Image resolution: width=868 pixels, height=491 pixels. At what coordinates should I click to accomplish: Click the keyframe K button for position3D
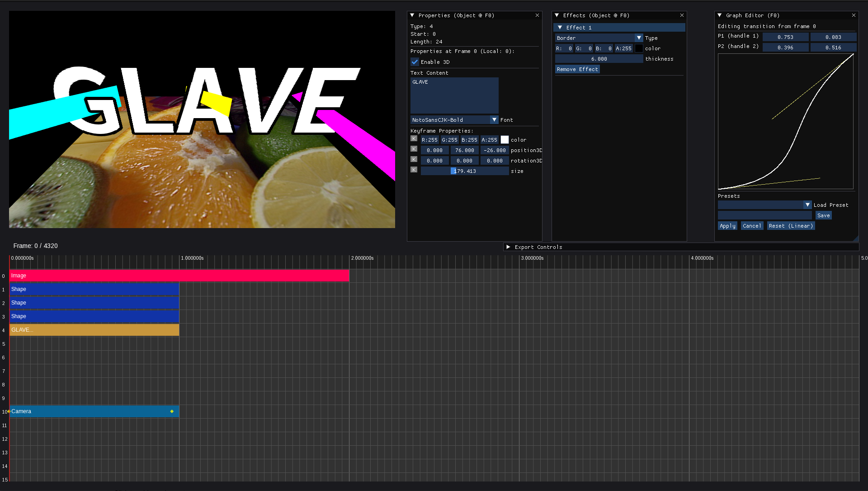coord(414,149)
